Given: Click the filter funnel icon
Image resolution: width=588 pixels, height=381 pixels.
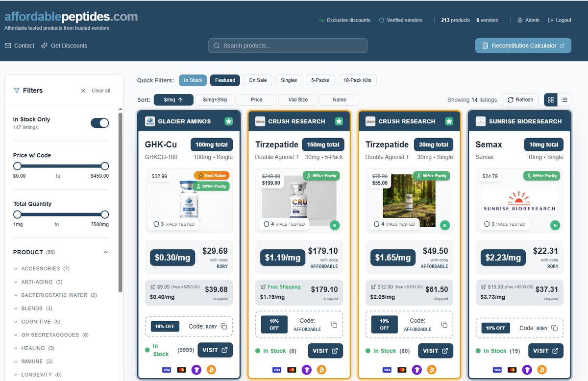Looking at the screenshot, I should pos(17,91).
